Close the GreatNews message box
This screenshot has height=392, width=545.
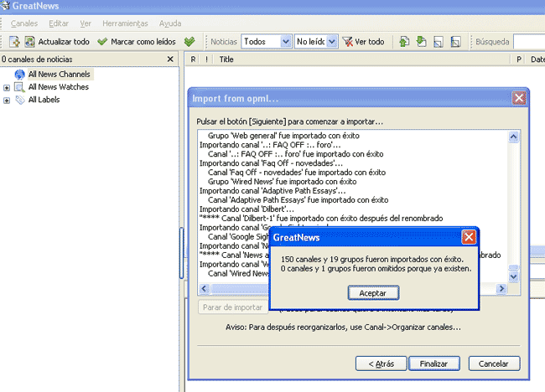(x=469, y=237)
